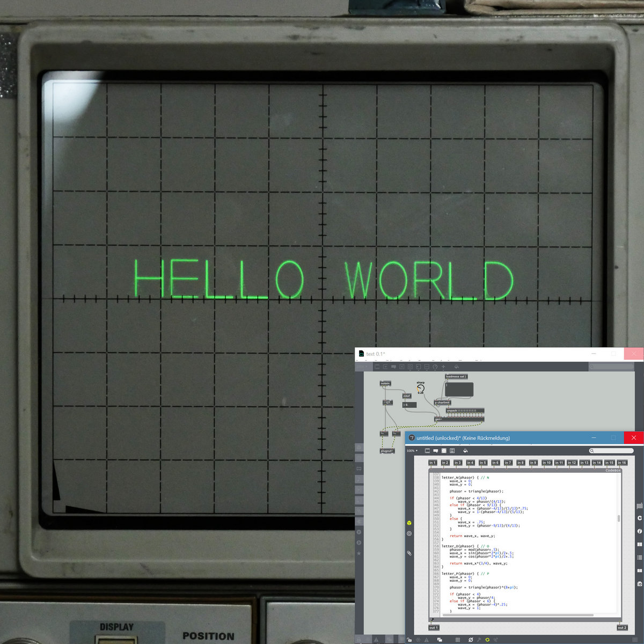The image size is (644, 644).
Task: Toggle the patcher lock icon in bottom toolbar
Action: pyautogui.click(x=409, y=640)
